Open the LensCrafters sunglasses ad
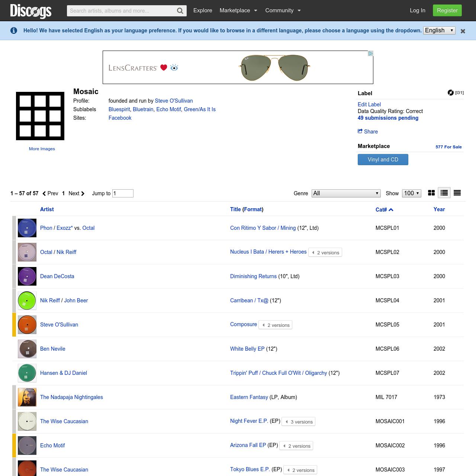Screen dimensions: 476x476 click(238, 67)
